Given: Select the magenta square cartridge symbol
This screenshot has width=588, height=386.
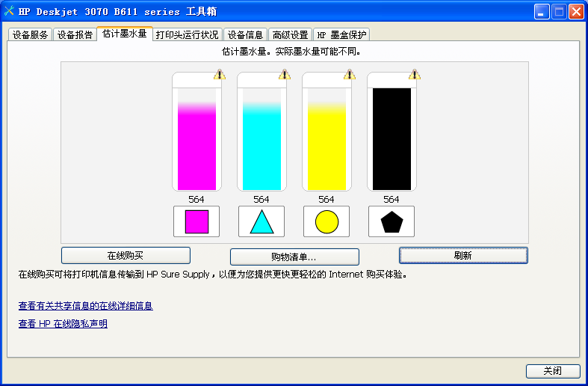Looking at the screenshot, I should point(196,221).
